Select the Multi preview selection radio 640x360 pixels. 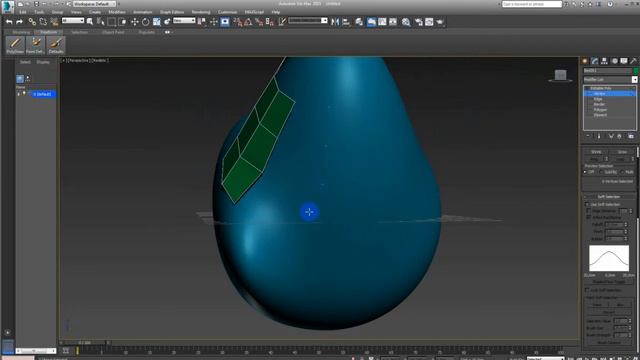[622, 172]
